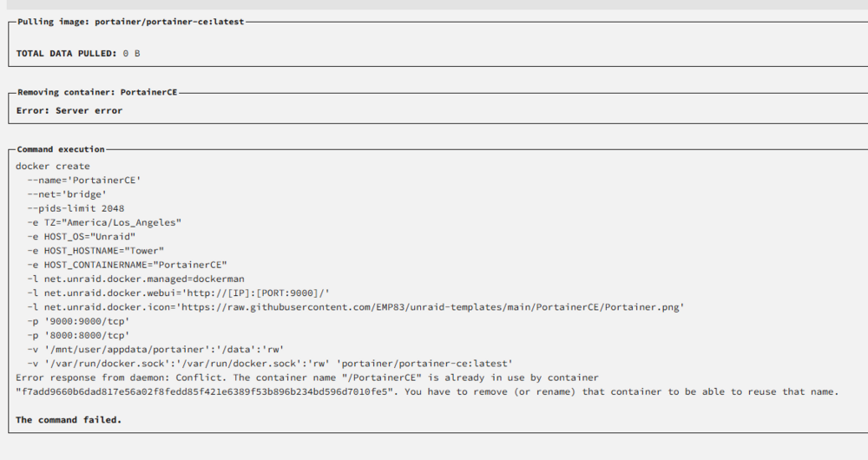Click the 'TOTAL DATA PULLED' label
This screenshot has height=460, width=868.
pos(67,53)
